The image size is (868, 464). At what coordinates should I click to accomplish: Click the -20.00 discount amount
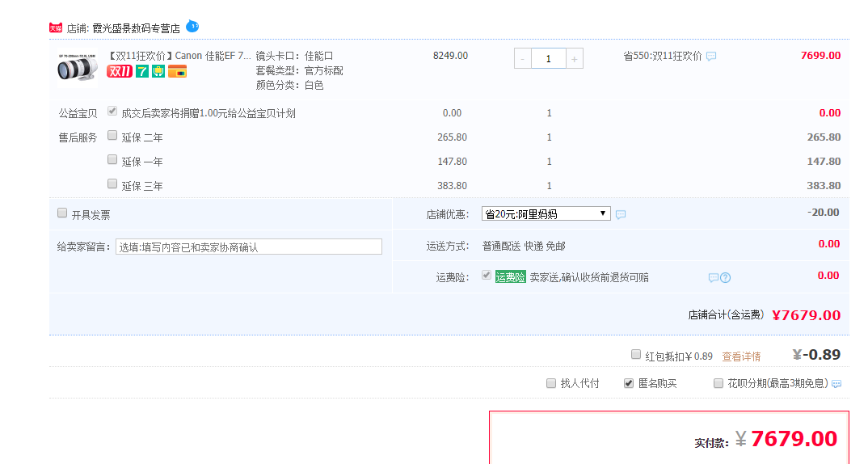pyautogui.click(x=824, y=213)
